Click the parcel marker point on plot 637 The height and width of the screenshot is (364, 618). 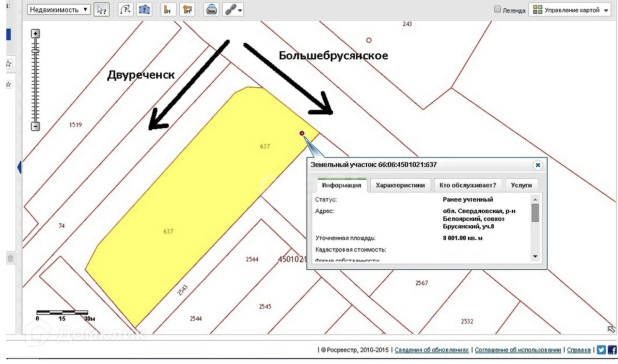[x=302, y=134]
